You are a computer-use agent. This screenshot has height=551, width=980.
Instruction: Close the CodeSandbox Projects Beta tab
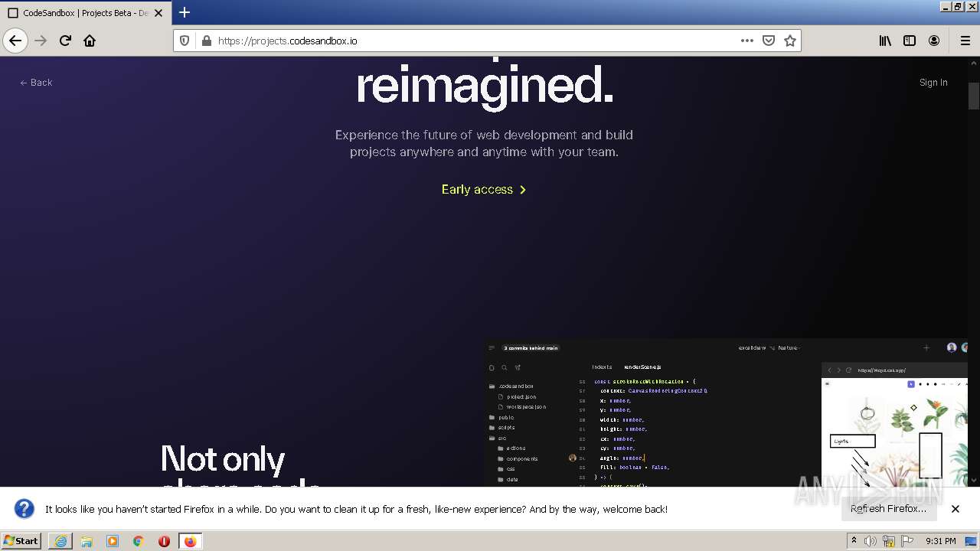[158, 13]
